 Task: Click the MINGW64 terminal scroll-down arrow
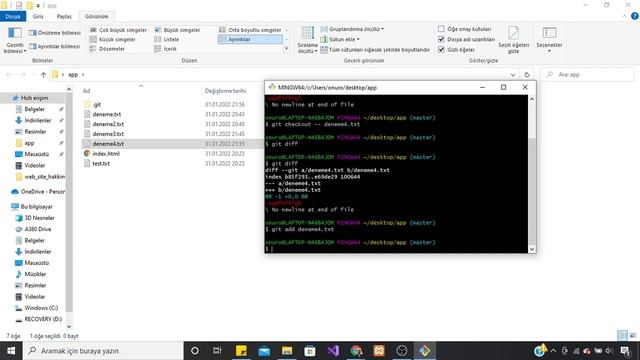coord(532,249)
